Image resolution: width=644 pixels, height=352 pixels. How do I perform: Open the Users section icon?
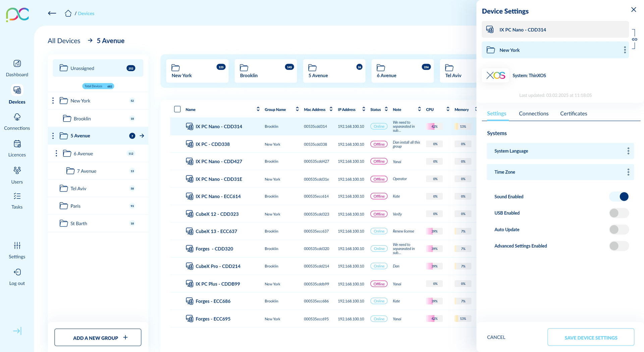point(17,171)
